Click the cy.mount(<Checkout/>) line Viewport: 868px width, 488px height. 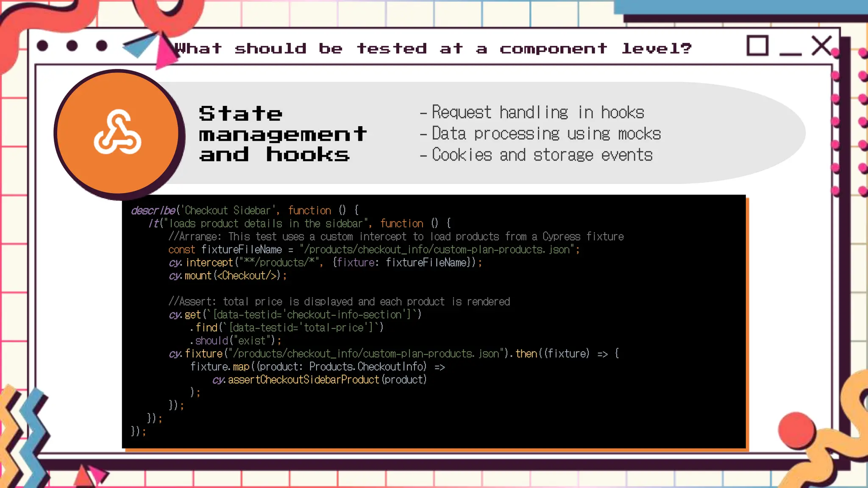tap(228, 276)
